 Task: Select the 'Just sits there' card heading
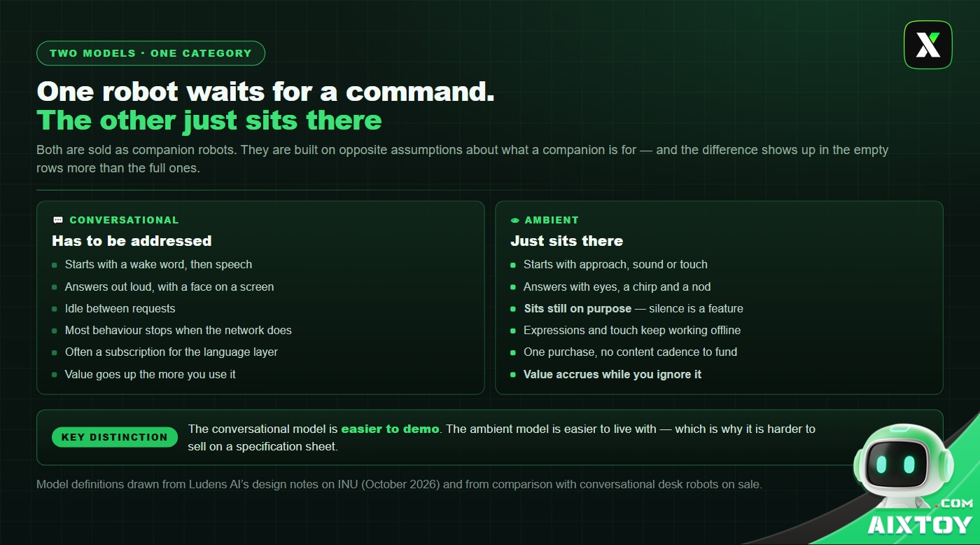click(x=567, y=241)
